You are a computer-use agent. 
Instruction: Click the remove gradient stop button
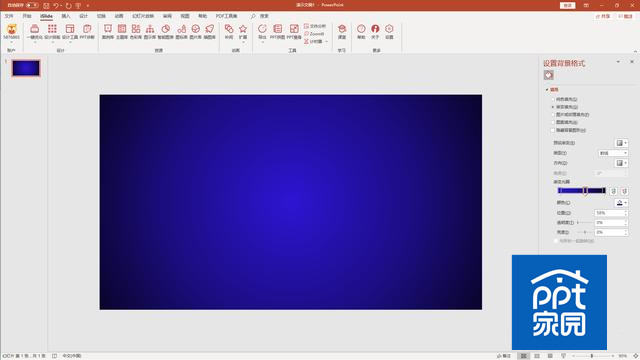click(x=624, y=191)
